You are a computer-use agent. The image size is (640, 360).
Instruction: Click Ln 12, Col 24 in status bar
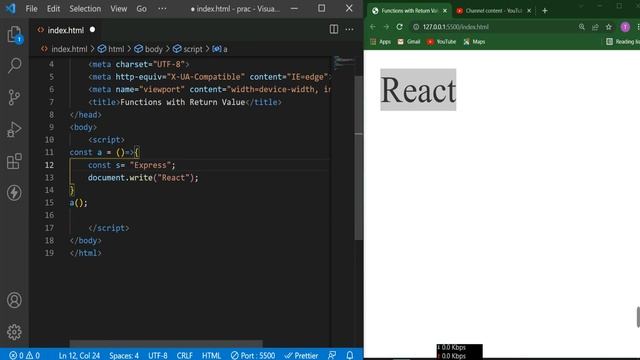coord(79,355)
